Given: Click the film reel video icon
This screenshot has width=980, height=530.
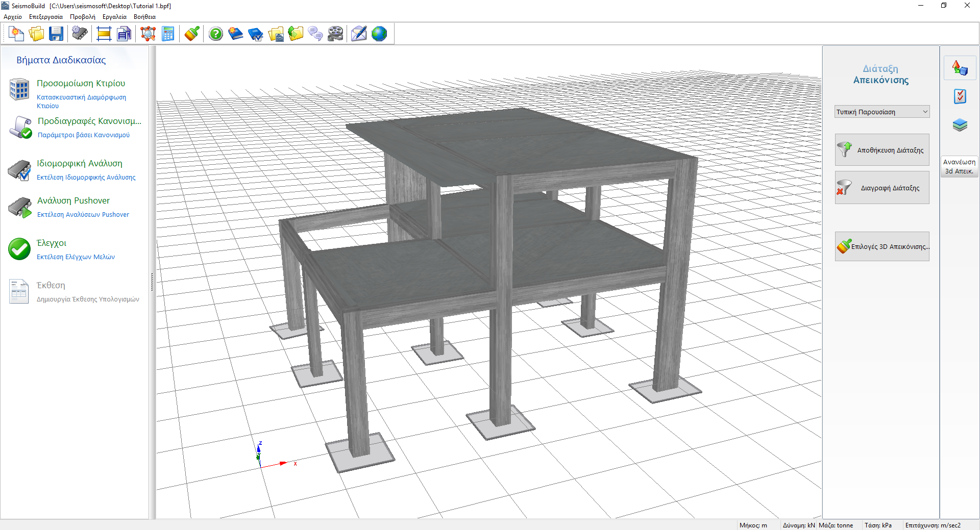Looking at the screenshot, I should click(x=335, y=34).
